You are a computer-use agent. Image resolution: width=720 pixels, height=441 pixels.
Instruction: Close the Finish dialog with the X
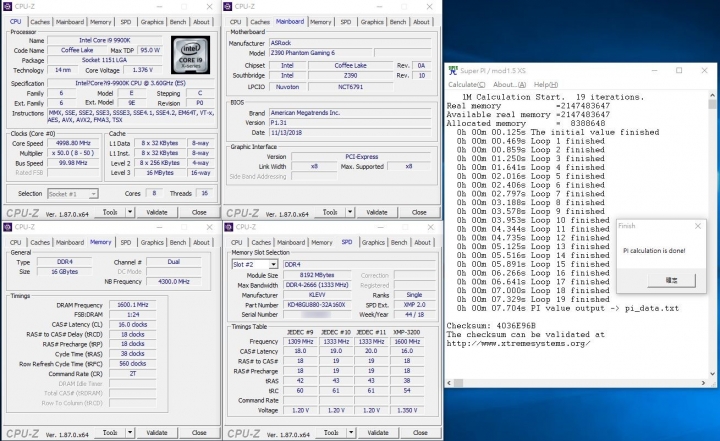[x=698, y=226]
